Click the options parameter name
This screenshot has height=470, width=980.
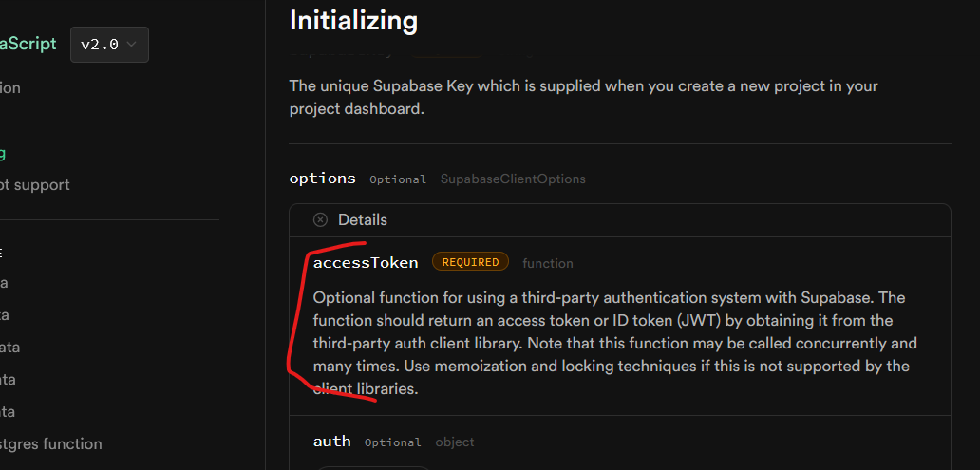coord(322,179)
